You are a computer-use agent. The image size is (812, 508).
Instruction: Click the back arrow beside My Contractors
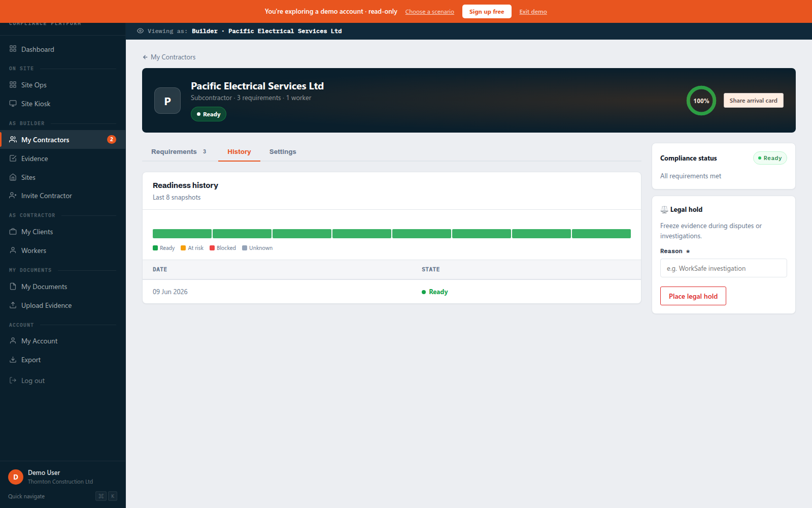pos(145,57)
